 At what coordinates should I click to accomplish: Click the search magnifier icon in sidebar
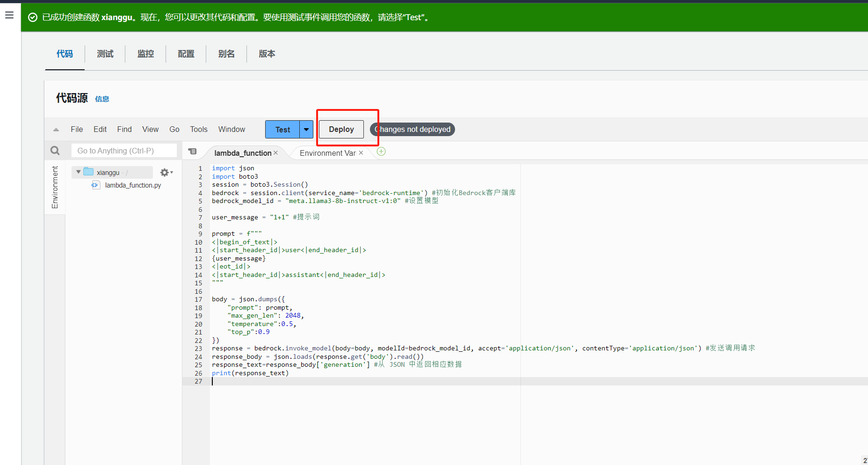tap(55, 151)
